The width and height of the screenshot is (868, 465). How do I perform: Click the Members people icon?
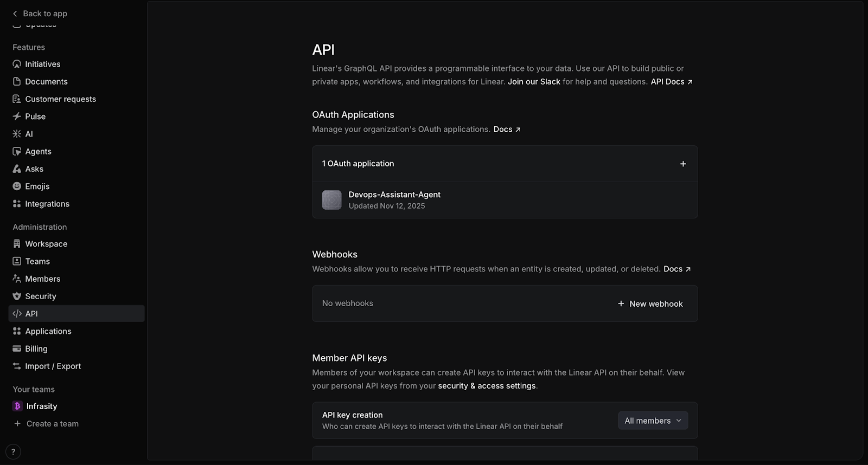tap(17, 279)
